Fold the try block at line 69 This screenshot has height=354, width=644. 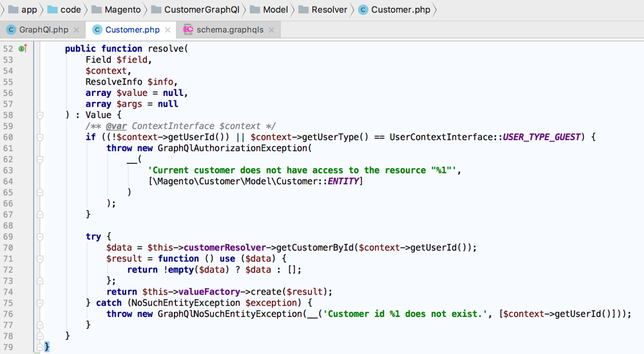[x=40, y=236]
